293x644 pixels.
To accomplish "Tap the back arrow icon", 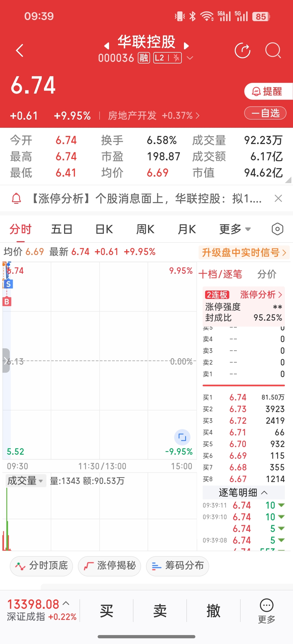I will click(x=20, y=50).
